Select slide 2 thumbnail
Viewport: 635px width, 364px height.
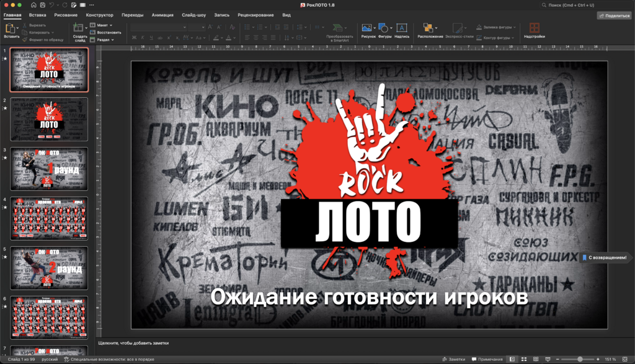point(49,120)
